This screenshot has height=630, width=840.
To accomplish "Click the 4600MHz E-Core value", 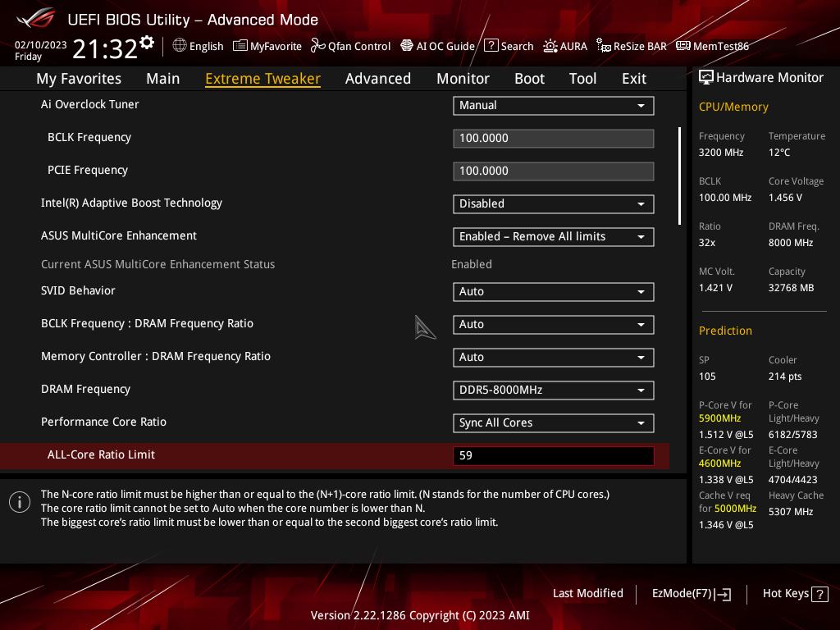I will click(719, 463).
